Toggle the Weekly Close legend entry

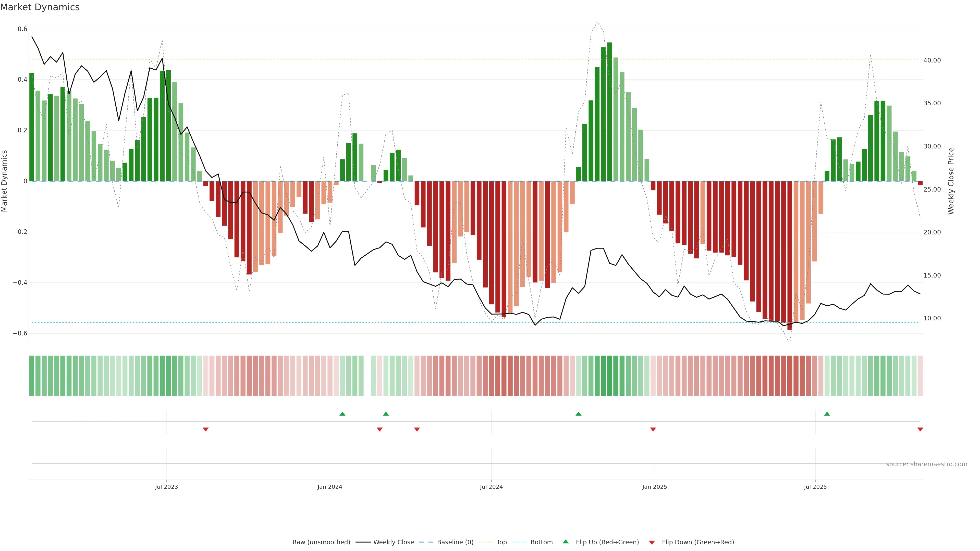(x=393, y=542)
